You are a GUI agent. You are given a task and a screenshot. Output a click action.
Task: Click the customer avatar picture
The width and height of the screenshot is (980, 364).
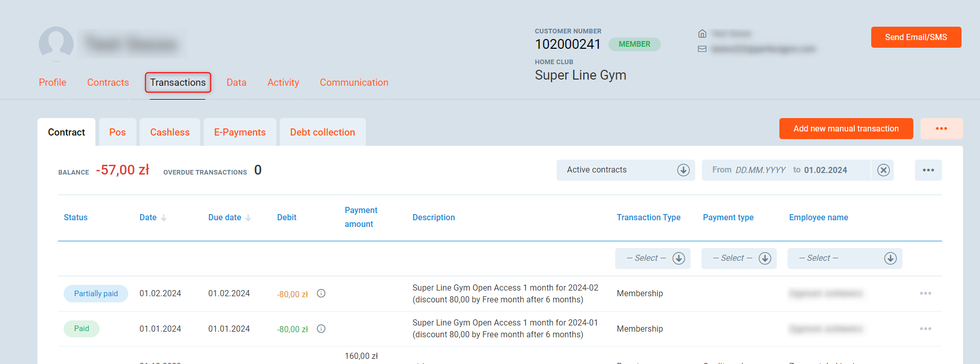click(56, 44)
